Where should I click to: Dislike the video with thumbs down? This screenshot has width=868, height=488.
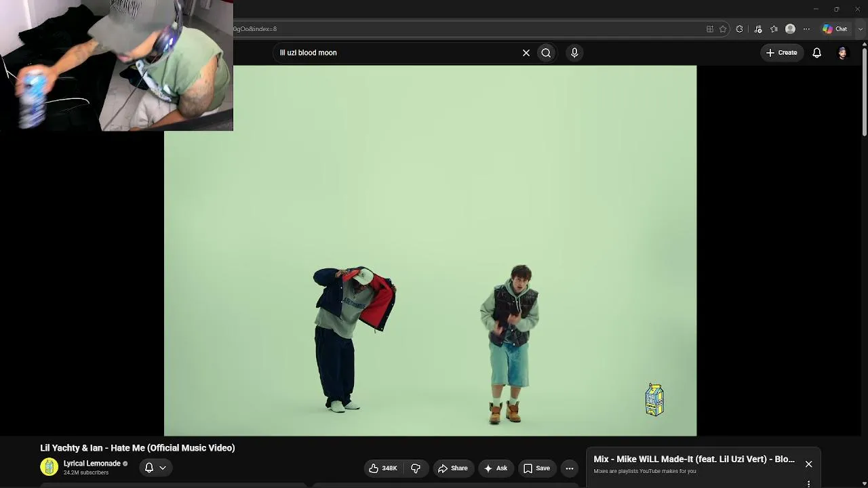416,468
